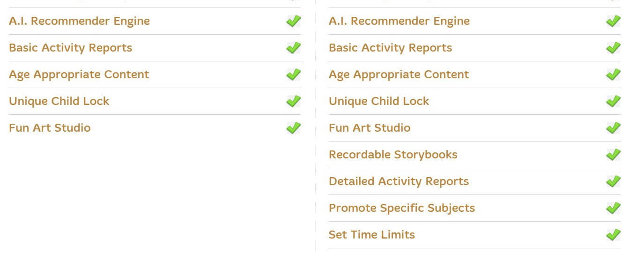Viewport: 644px width, 254px height.
Task: Click the Set Time Limits checkmark
Action: tap(614, 235)
